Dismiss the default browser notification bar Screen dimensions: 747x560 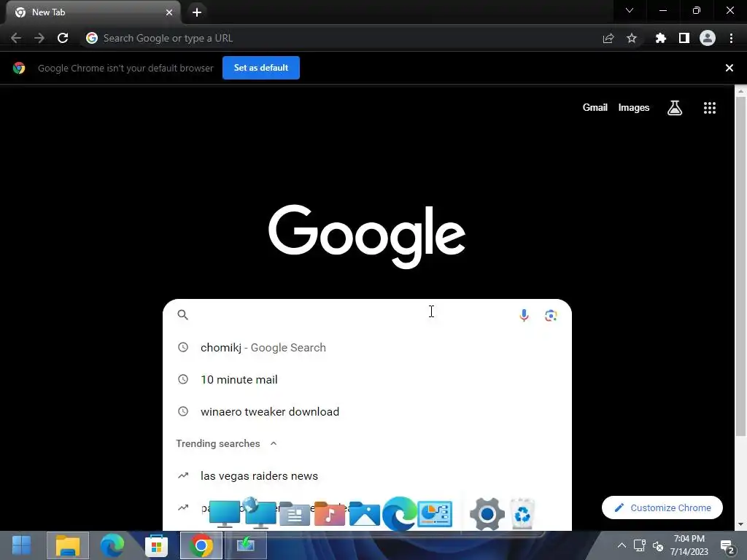tap(729, 68)
